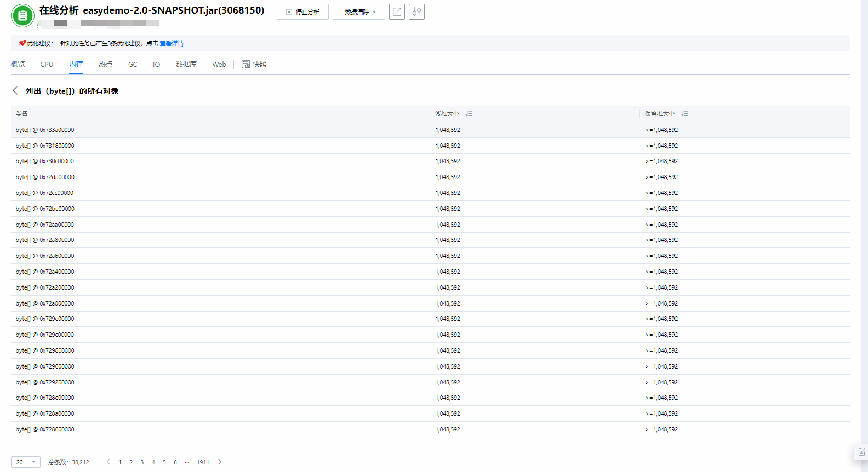868x472 pixels.
Task: Select row byte[] @ 0x731800000
Action: click(x=430, y=146)
